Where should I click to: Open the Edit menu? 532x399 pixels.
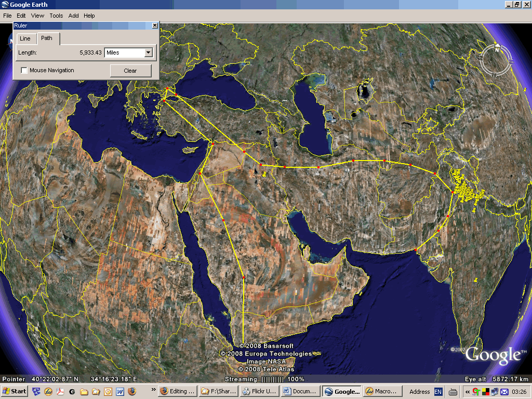click(x=21, y=16)
